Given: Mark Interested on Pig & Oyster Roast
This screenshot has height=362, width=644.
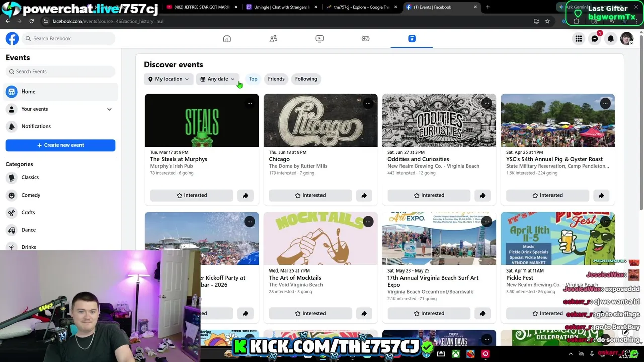Looking at the screenshot, I should pyautogui.click(x=548, y=195).
